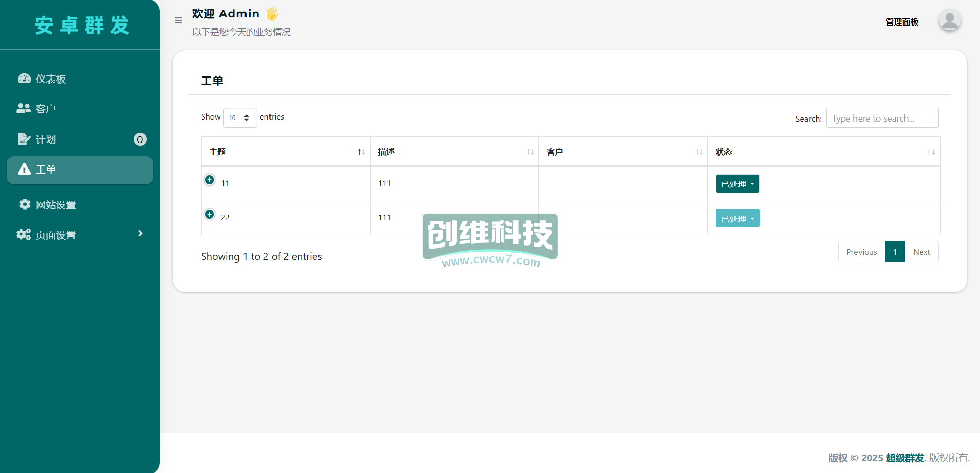Open the 仪表板 menu item
This screenshot has width=980, height=473.
coord(80,79)
